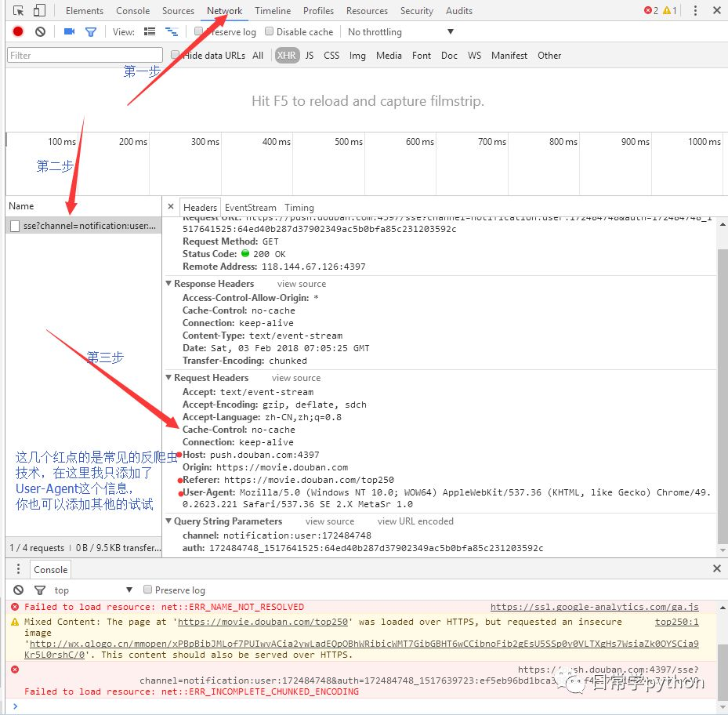Filter requests by Media
728x715 pixels.
pos(389,56)
